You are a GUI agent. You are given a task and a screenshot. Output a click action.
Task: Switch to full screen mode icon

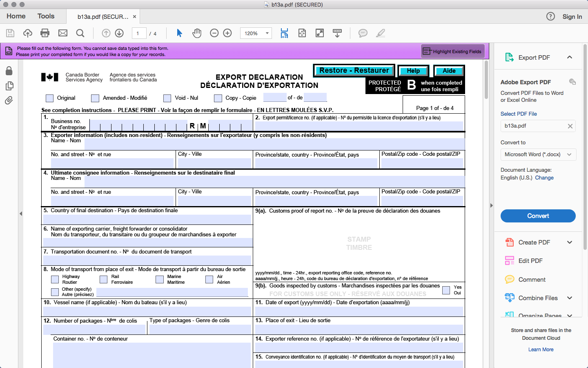tap(320, 33)
